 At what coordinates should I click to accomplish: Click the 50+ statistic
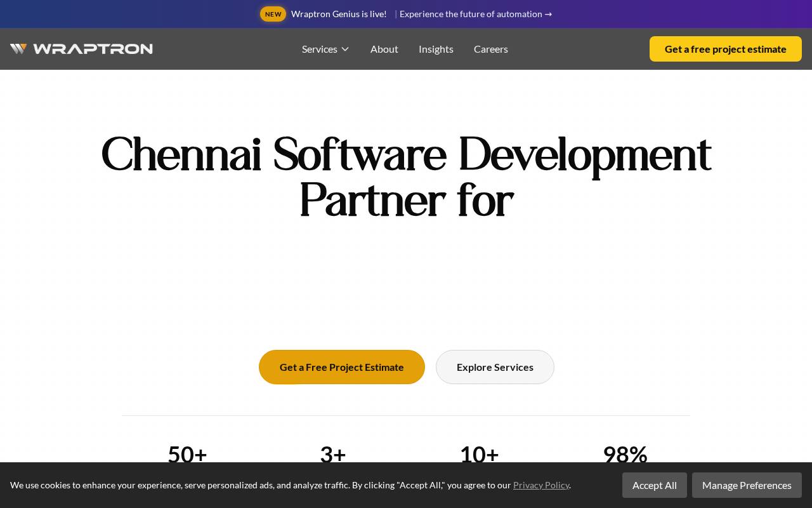(187, 454)
